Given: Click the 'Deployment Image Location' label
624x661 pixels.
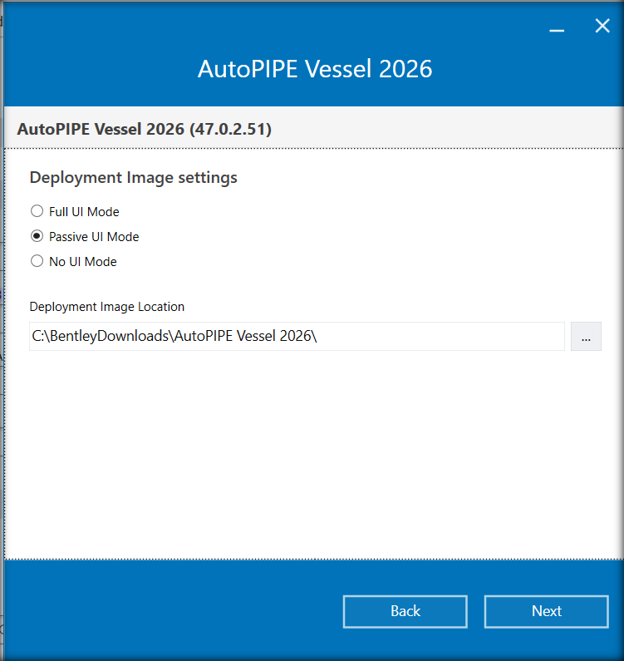Looking at the screenshot, I should pos(107,306).
